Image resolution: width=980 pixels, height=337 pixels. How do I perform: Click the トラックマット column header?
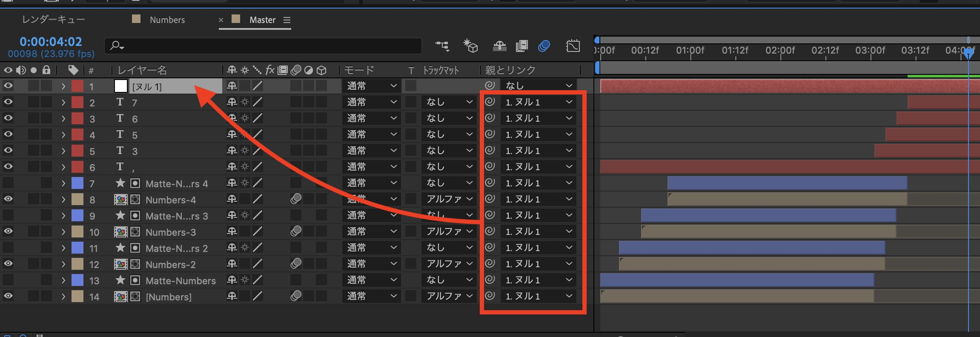(x=441, y=70)
